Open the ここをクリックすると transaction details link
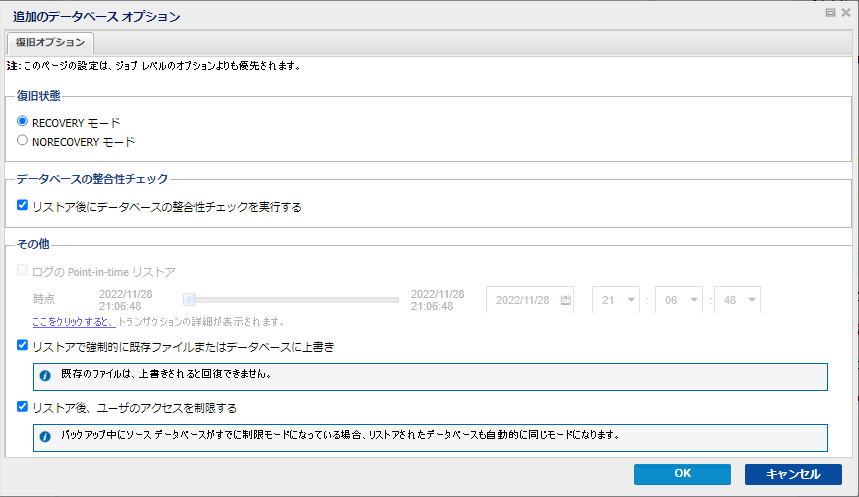859x497 pixels. tap(73, 322)
